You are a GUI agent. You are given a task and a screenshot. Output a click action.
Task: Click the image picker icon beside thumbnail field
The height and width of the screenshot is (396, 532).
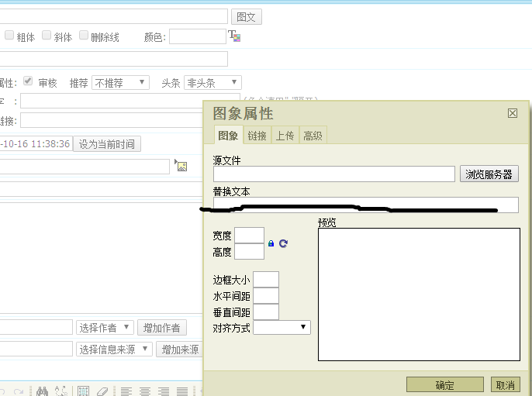coord(181,166)
